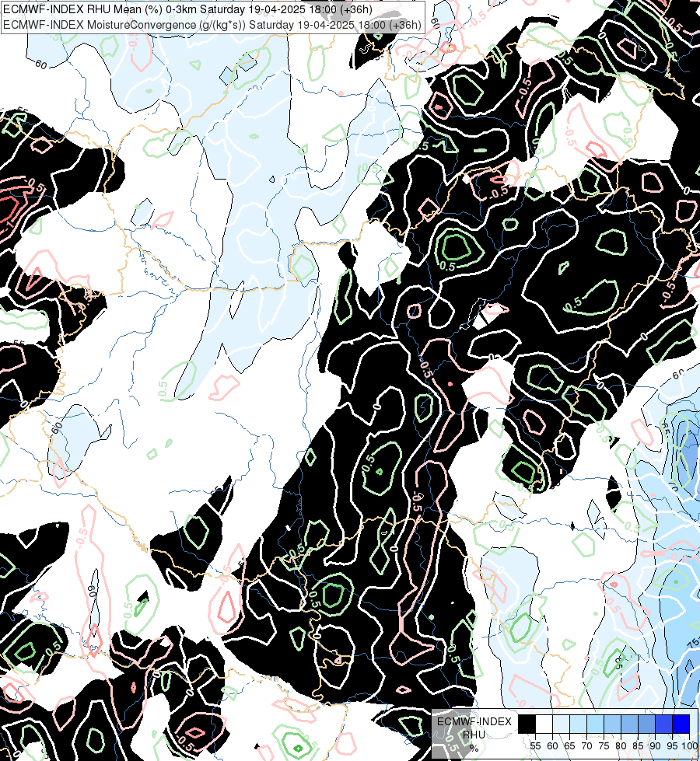Click the legend tick label 55
700x761 pixels.
[x=535, y=746]
